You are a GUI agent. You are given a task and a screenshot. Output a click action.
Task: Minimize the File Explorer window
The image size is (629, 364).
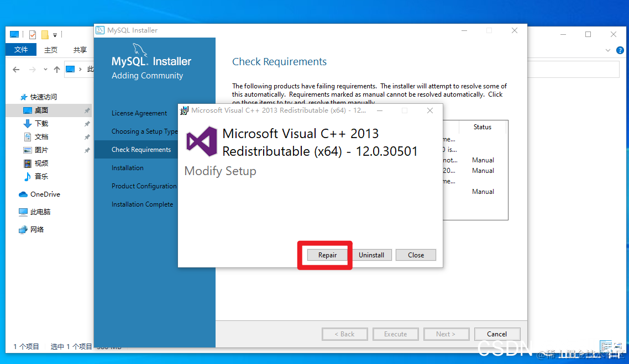tap(563, 34)
